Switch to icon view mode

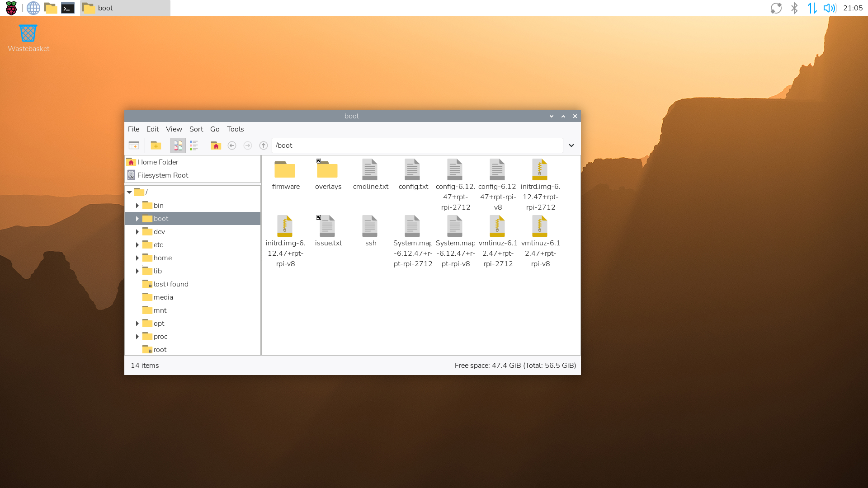coord(178,145)
